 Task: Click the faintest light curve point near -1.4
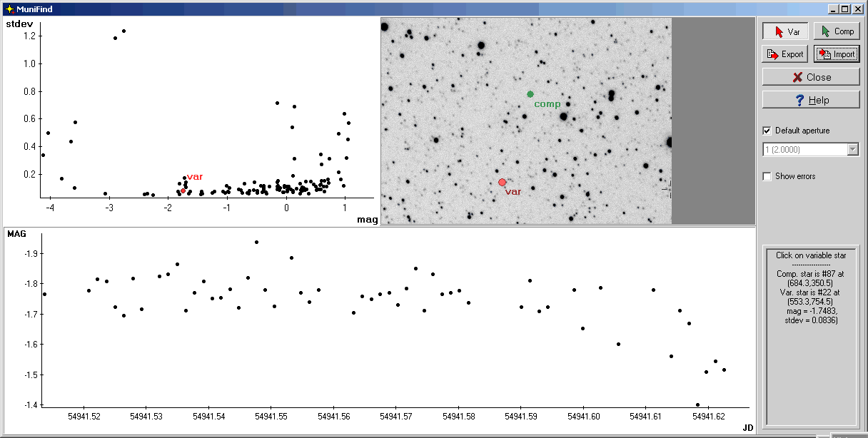[x=697, y=404]
